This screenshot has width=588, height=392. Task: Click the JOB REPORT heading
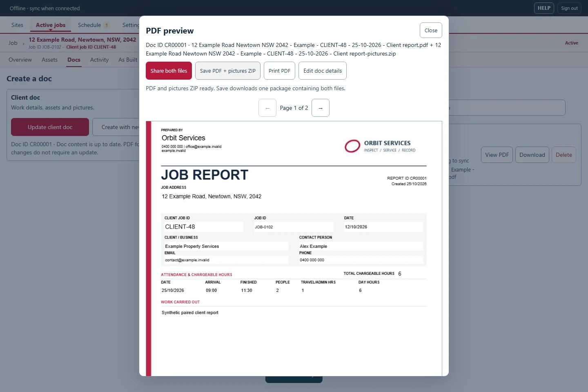click(205, 175)
